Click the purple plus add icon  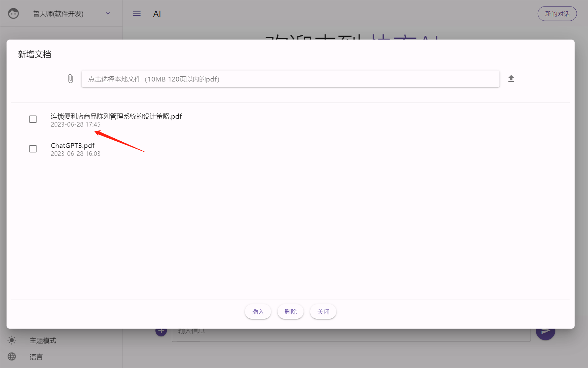(x=161, y=331)
